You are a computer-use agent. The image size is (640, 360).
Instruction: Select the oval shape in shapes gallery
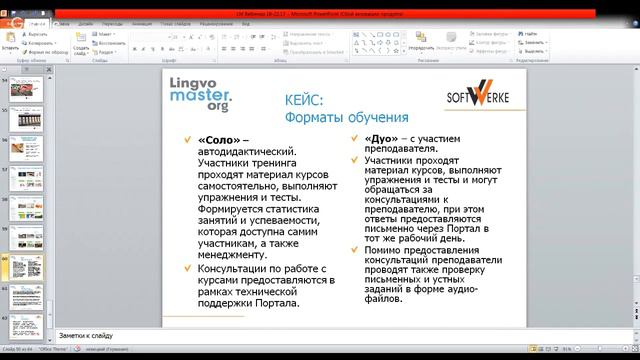pyautogui.click(x=388, y=35)
